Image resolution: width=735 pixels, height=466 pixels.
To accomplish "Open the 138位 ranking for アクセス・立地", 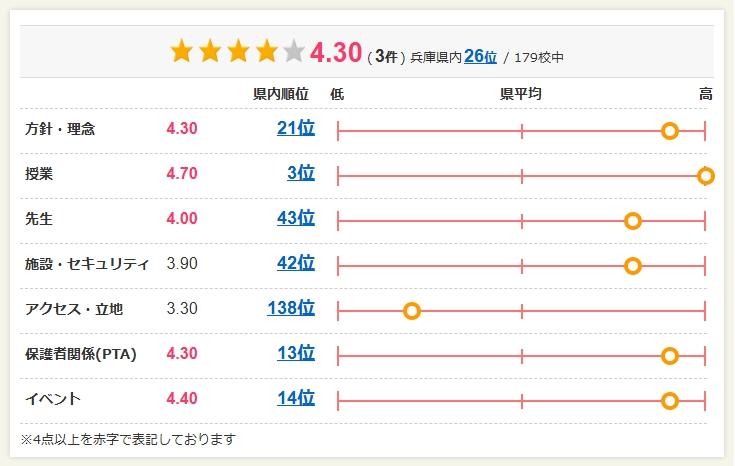I will coord(291,309).
